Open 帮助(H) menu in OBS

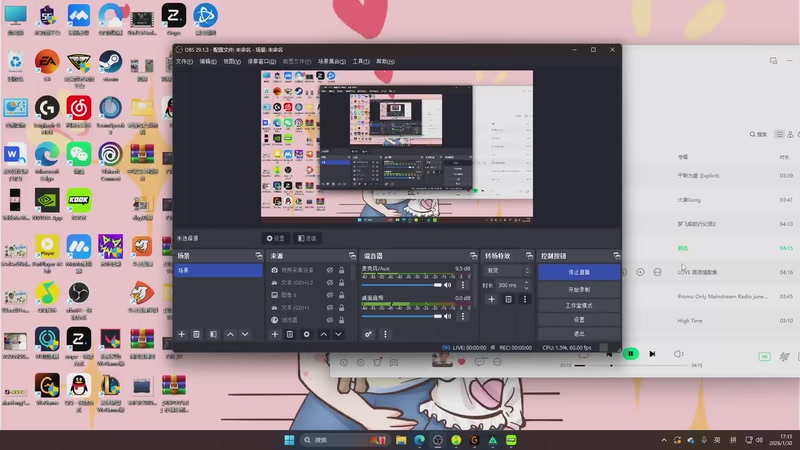385,61
